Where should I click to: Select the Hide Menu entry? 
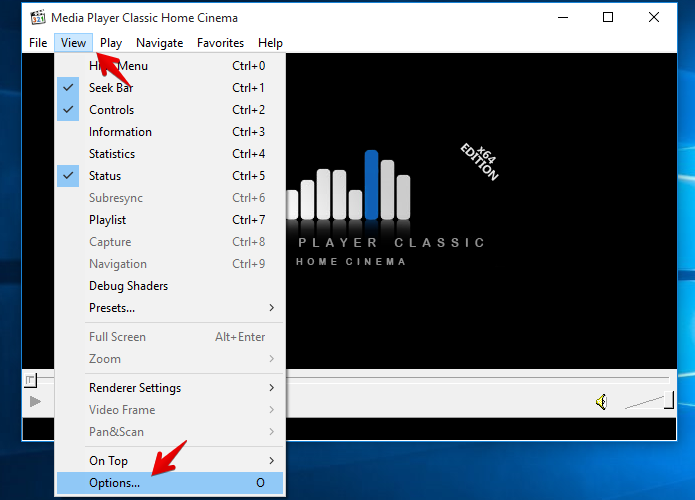170,66
